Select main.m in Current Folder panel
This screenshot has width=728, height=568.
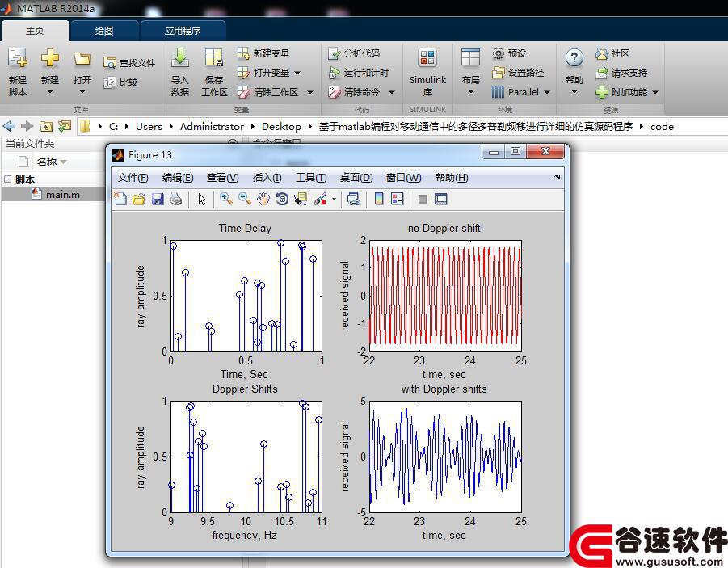[x=54, y=194]
